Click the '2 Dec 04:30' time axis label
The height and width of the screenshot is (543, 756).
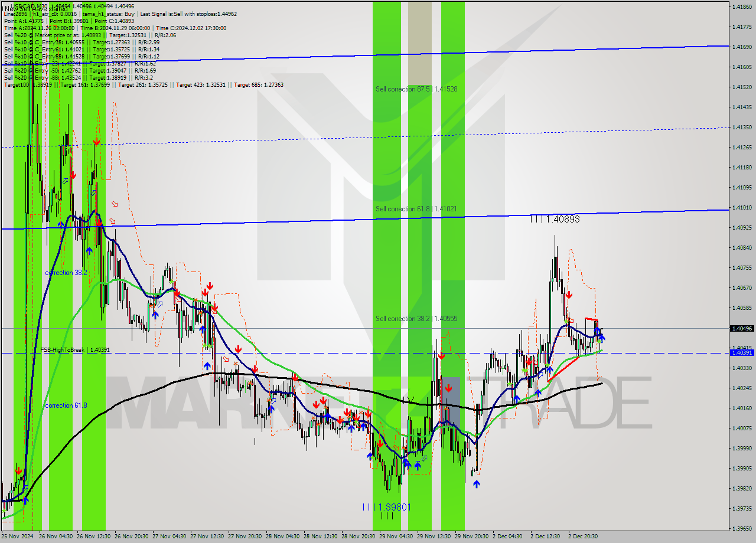coord(508,537)
